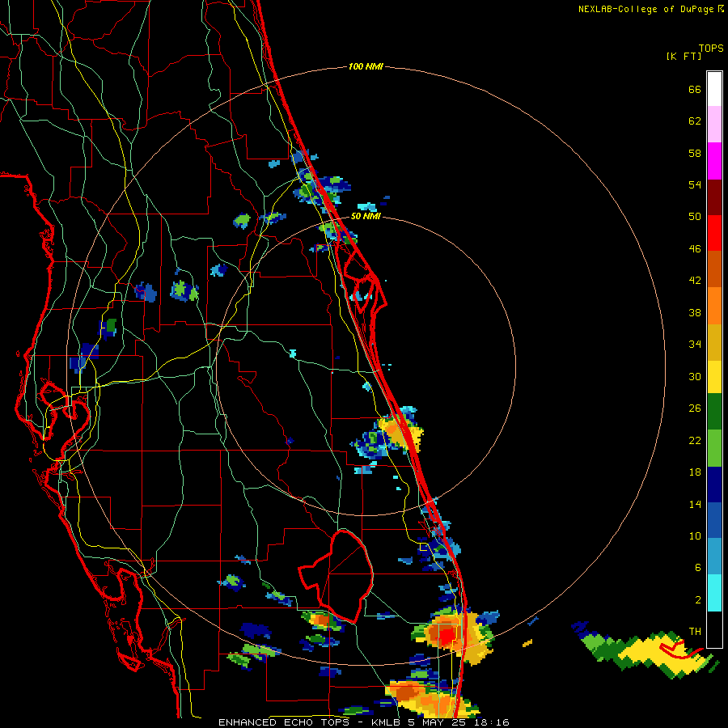This screenshot has width=728, height=728.
Task: Click the 100 NMI range ring label
Action: (366, 67)
